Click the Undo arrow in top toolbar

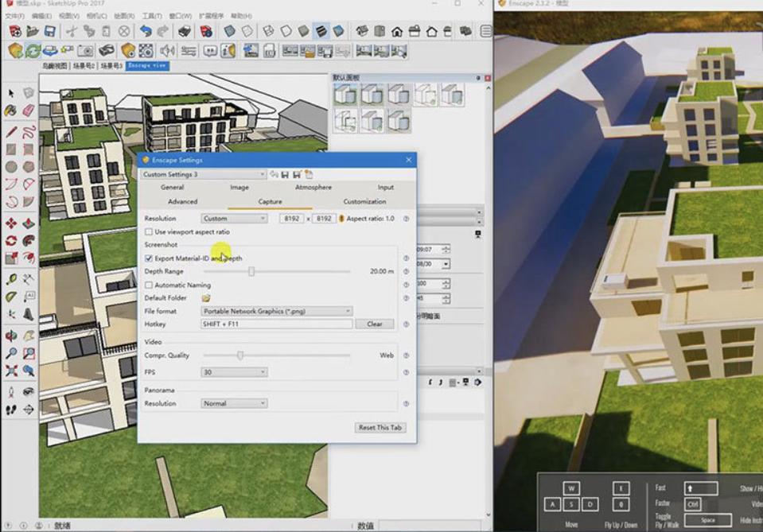click(145, 32)
